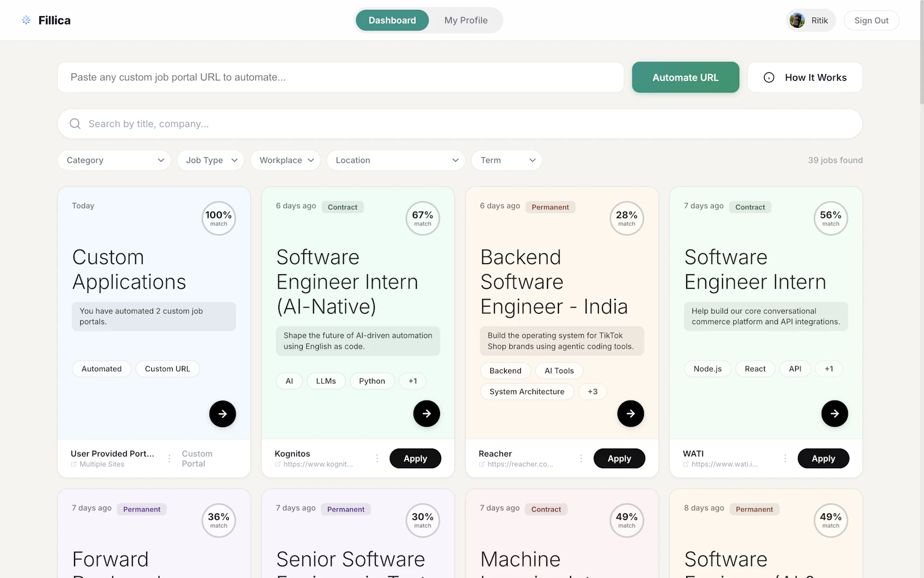Click external link icon beside WATI URL

point(685,464)
